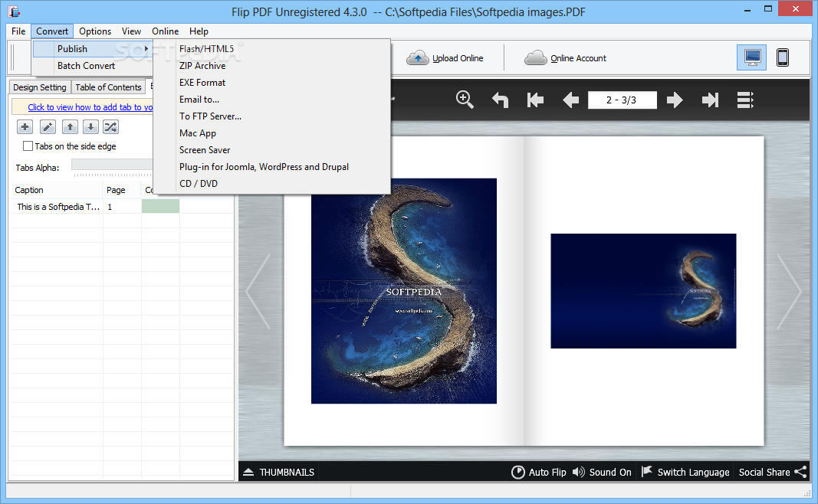This screenshot has height=504, width=818.
Task: Click the Social Share icon
Action: click(x=800, y=472)
